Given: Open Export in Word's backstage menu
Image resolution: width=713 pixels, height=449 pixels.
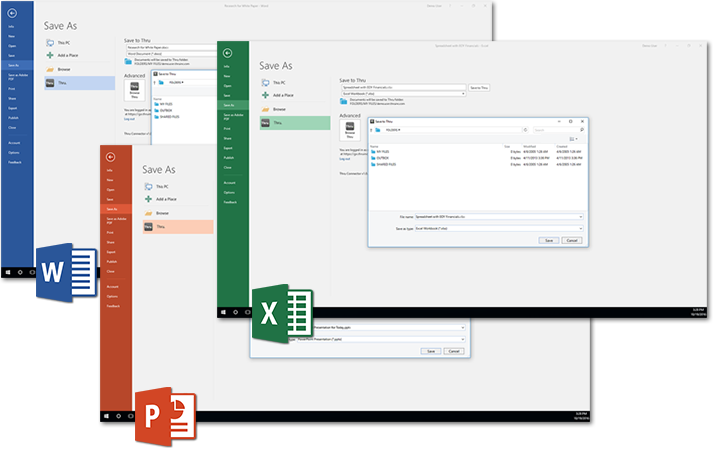Looking at the screenshot, I should click(x=13, y=108).
